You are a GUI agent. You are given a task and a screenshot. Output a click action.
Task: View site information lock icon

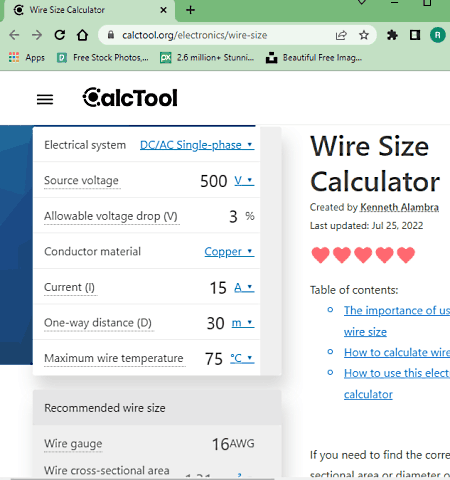[111, 35]
